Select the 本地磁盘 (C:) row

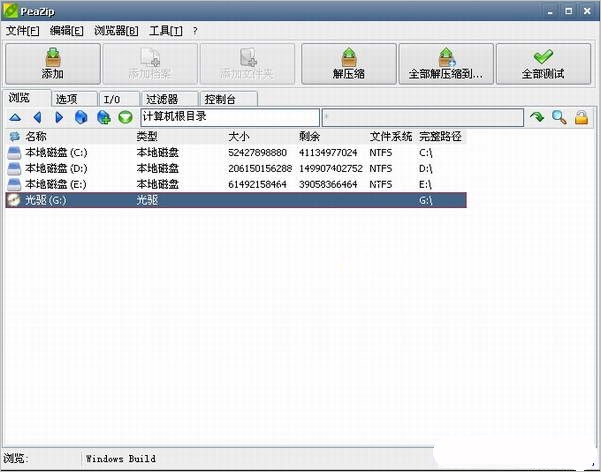click(x=236, y=153)
